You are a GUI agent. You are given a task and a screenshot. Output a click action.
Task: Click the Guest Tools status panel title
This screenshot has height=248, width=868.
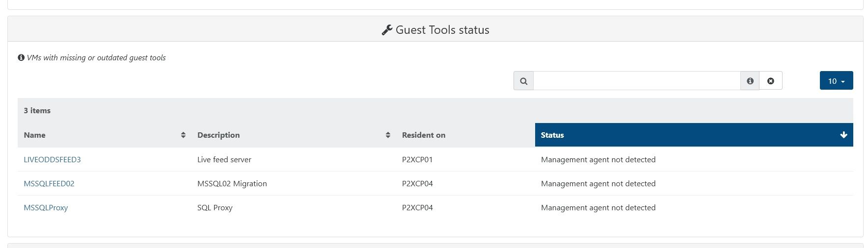(442, 30)
